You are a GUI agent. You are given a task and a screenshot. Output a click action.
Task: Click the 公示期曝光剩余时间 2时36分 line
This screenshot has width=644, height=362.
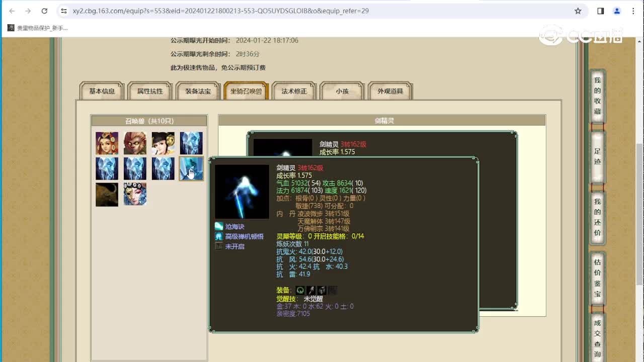pyautogui.click(x=215, y=54)
